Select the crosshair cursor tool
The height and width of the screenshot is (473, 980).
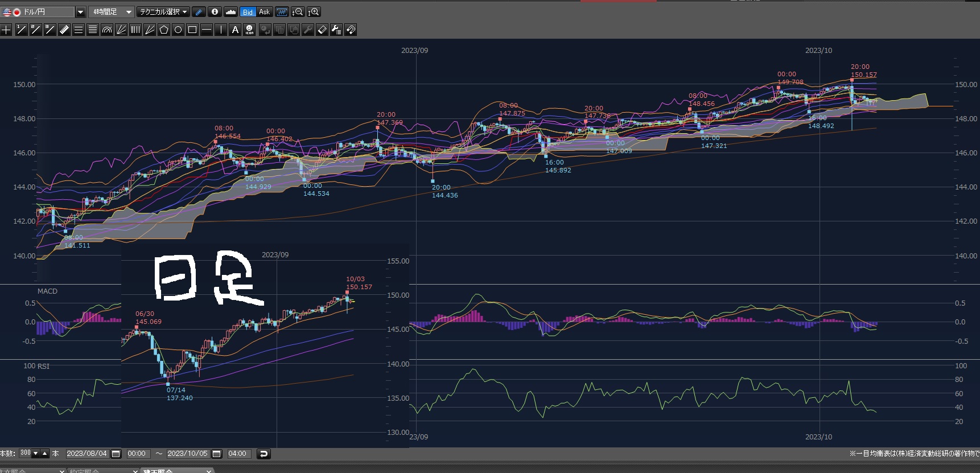pyautogui.click(x=6, y=30)
